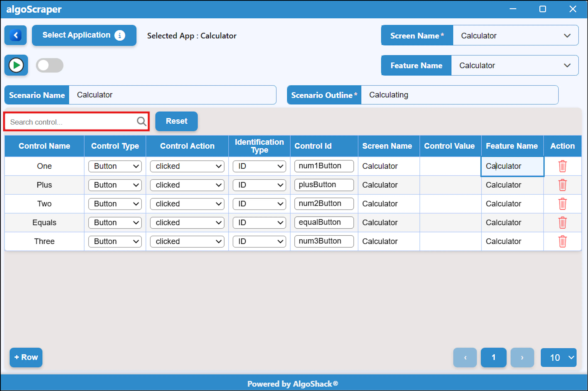
Task: Click the info icon on Select Application
Action: (x=120, y=35)
